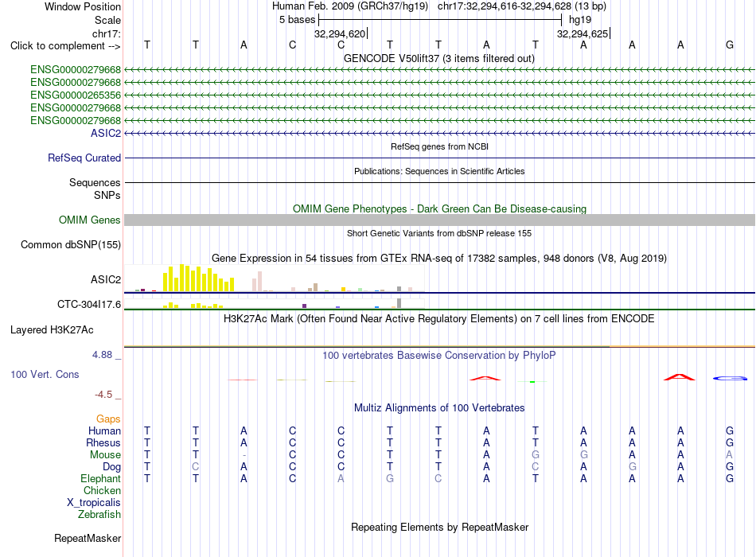Click the -4.5 PhyloP lower scale value
Image resolution: width=756 pixels, height=557 pixels.
click(103, 395)
